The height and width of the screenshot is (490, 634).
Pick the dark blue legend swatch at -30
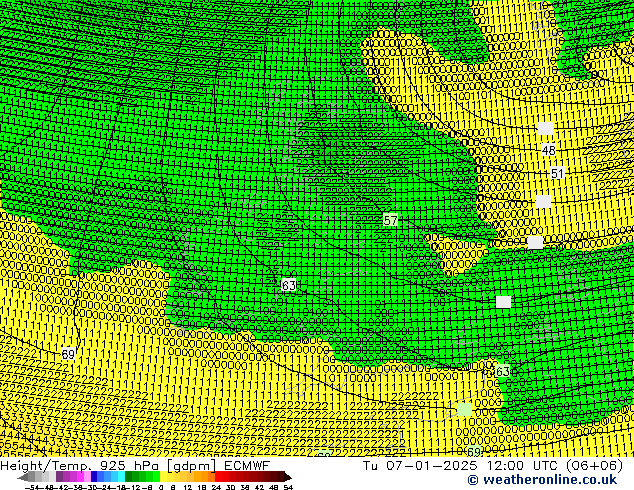tap(94, 477)
